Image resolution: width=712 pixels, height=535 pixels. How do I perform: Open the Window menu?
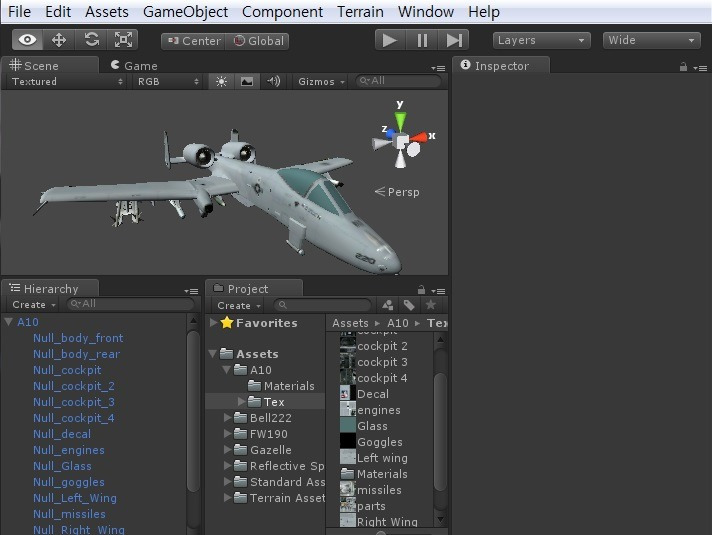click(425, 11)
